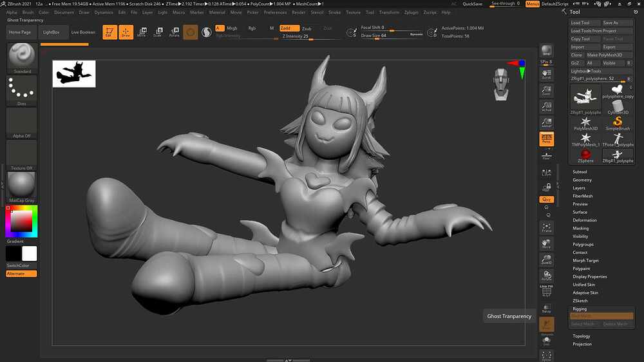Open the MatCap Gray material selector

(x=22, y=187)
